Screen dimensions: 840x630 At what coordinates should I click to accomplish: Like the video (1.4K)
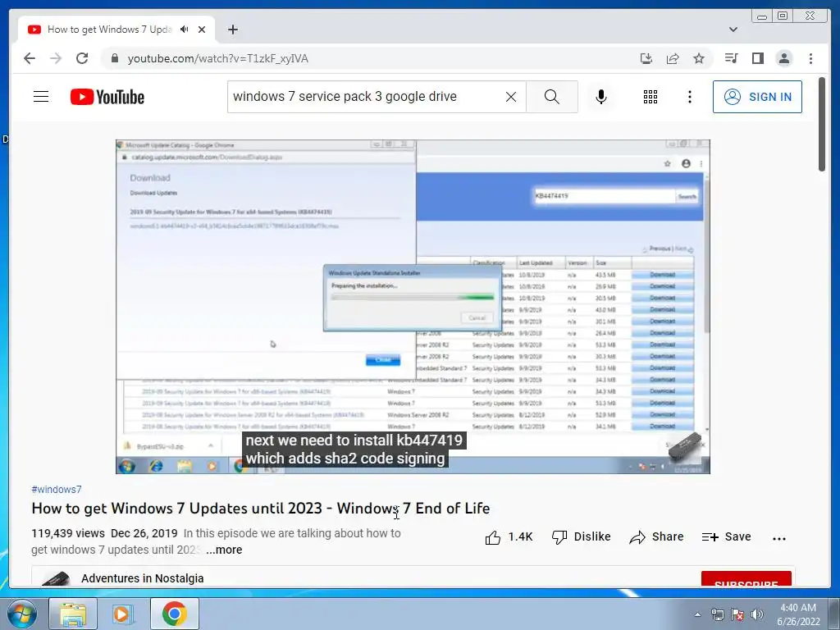click(x=509, y=536)
